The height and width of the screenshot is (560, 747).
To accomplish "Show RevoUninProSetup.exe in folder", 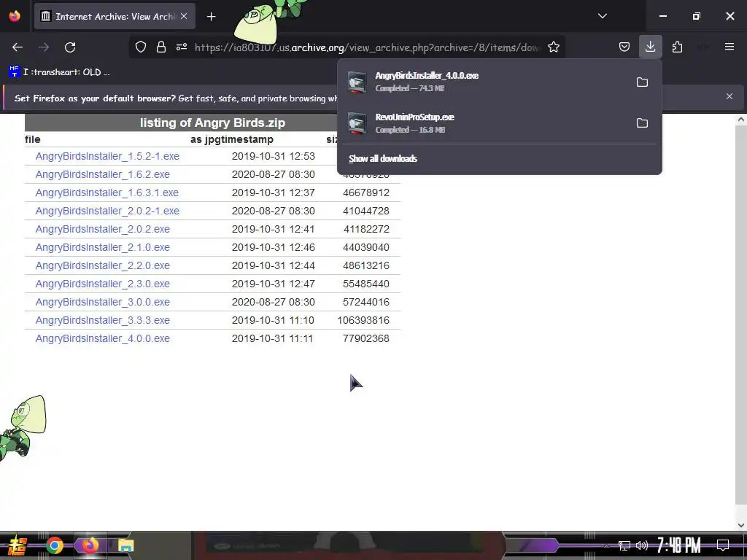I will point(642,122).
